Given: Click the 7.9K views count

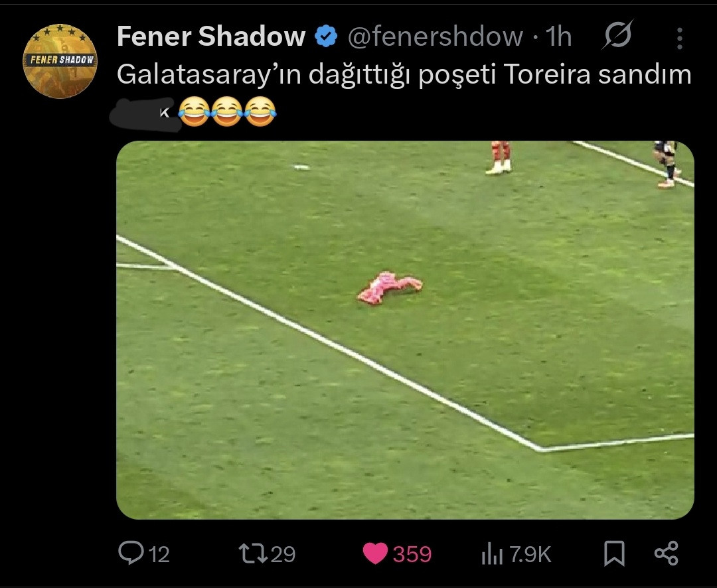Looking at the screenshot, I should click(530, 554).
